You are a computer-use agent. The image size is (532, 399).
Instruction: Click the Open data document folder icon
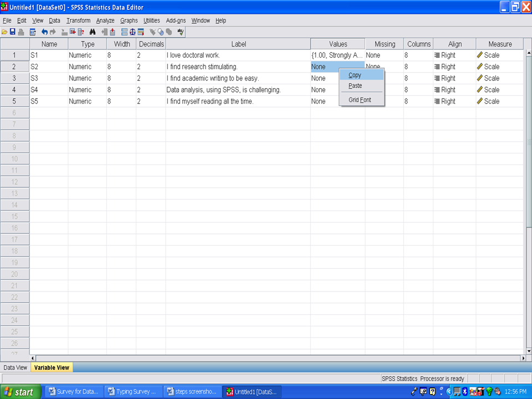[4, 32]
